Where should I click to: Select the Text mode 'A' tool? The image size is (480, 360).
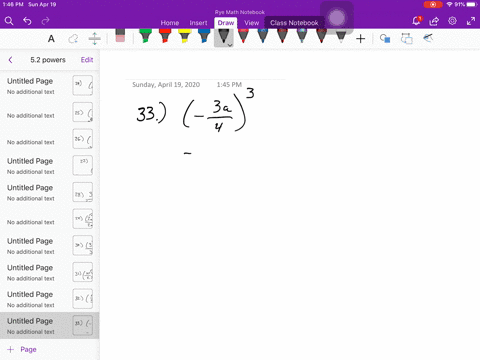click(51, 39)
